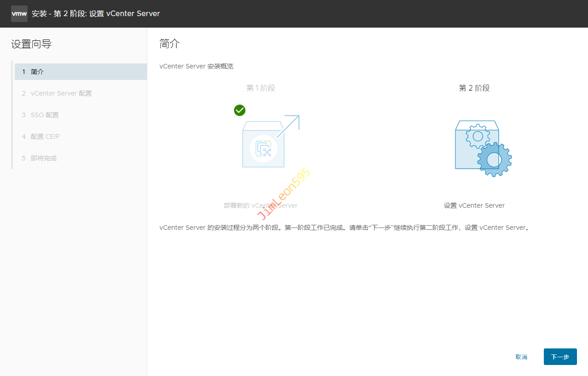Click the large blue gear in Stage 2
The height and width of the screenshot is (376, 588).
click(494, 160)
